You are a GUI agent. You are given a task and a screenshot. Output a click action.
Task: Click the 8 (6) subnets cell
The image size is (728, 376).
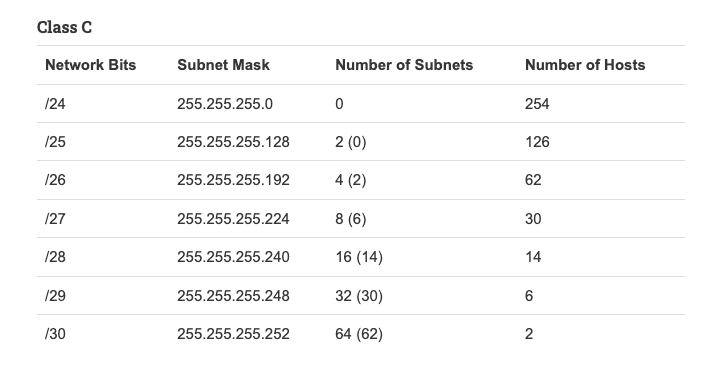pos(351,219)
